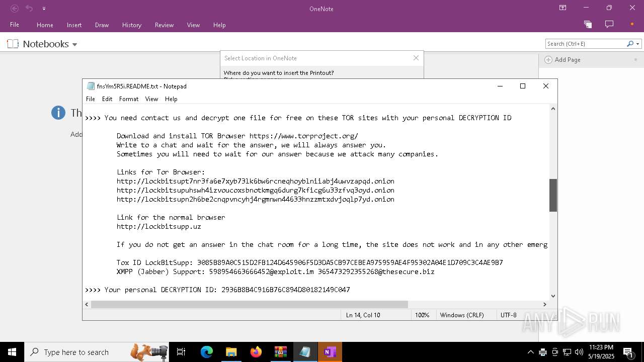Image resolution: width=644 pixels, height=362 pixels.
Task: Switch to the Review ribbon tab
Action: click(x=164, y=25)
